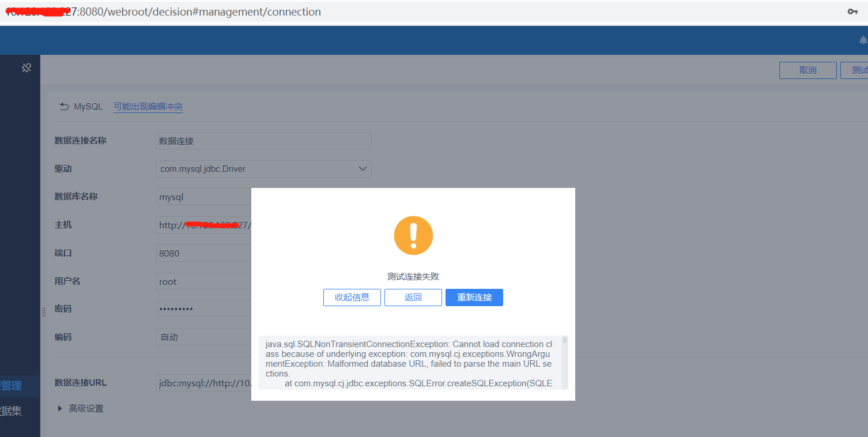
Task: Click the error message scrollbar
Action: click(565, 341)
